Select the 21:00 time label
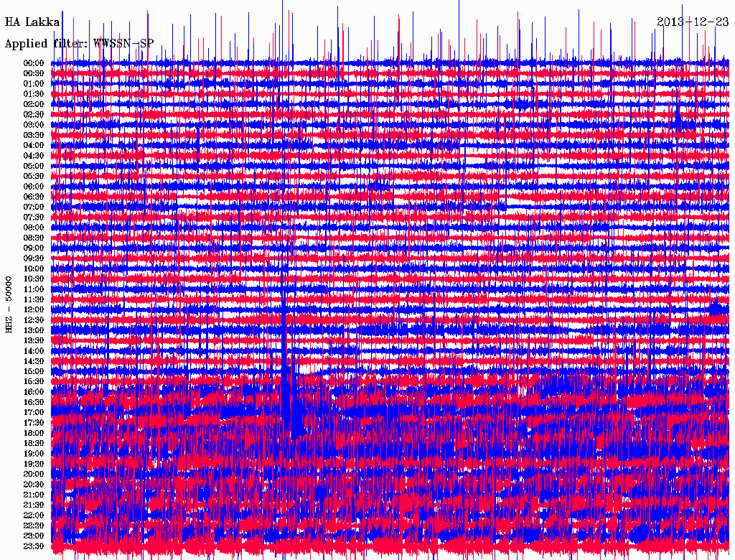This screenshot has width=735, height=560. pyautogui.click(x=34, y=495)
